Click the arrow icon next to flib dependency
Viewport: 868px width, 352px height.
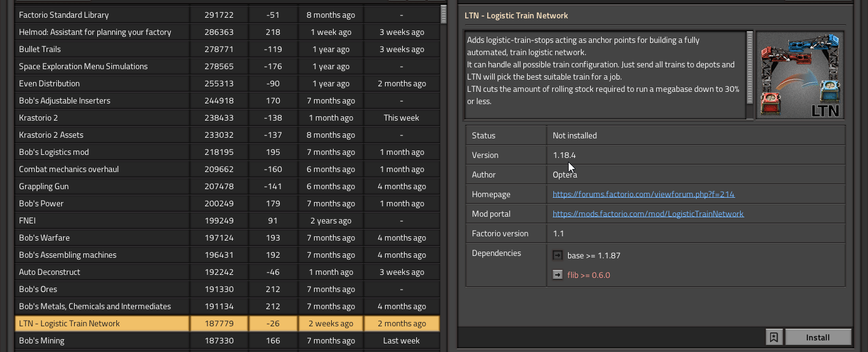click(558, 275)
